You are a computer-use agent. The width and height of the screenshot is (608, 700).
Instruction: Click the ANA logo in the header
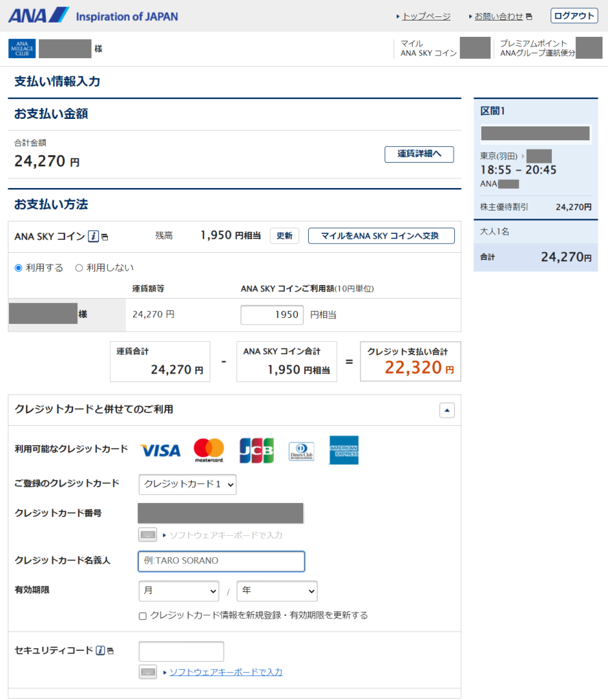click(x=38, y=16)
